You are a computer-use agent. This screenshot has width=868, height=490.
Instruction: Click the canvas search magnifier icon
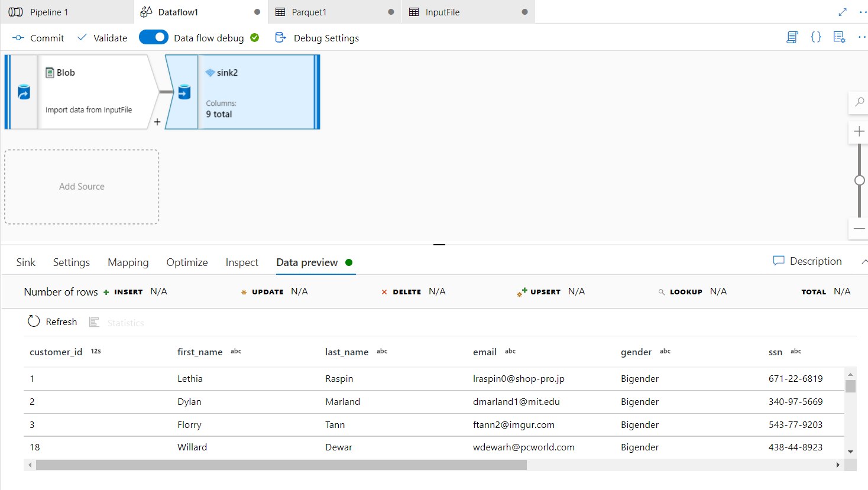click(859, 102)
